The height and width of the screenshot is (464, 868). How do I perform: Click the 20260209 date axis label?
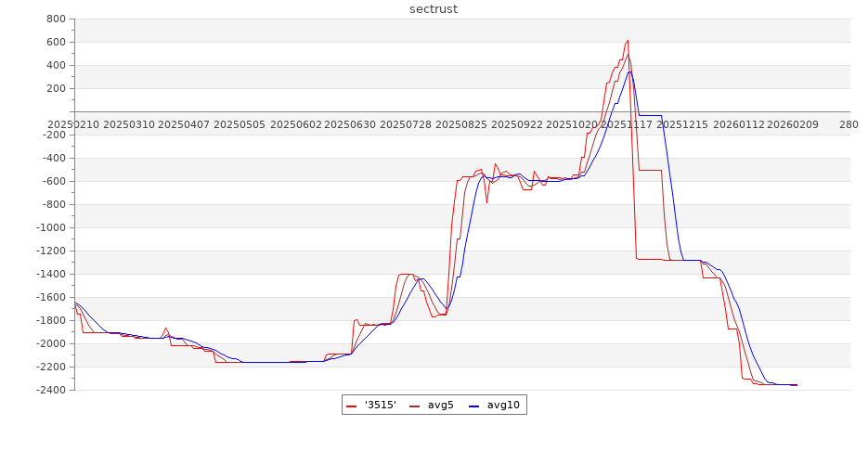[793, 124]
